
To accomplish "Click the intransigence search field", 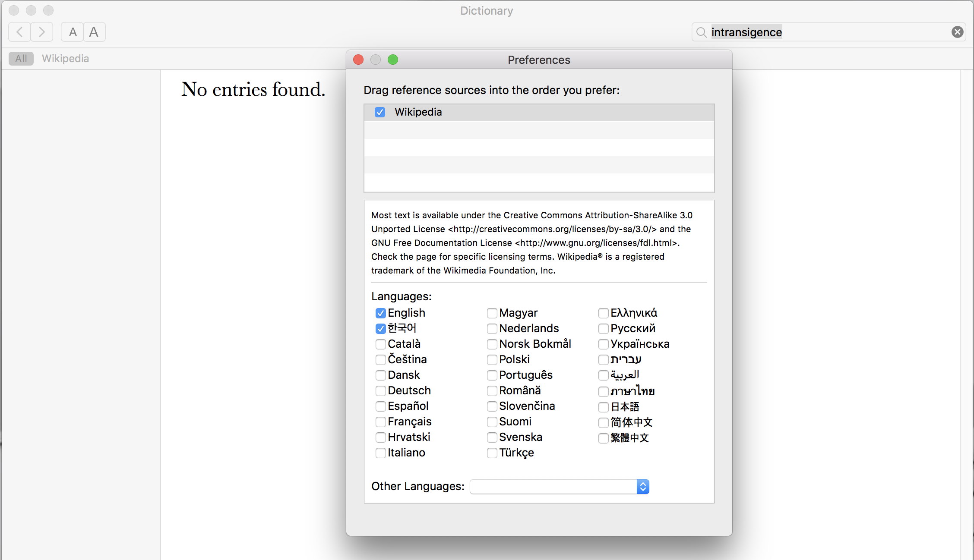I will point(829,32).
